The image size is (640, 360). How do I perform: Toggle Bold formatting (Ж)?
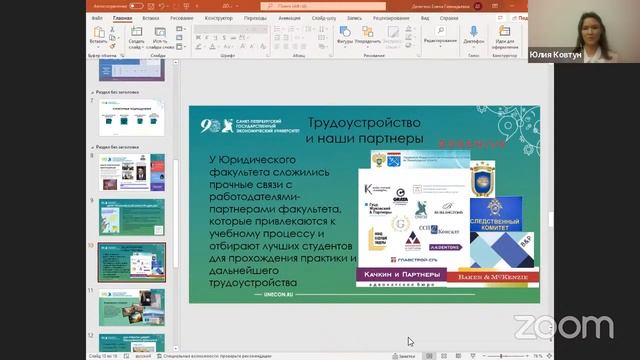(198, 38)
